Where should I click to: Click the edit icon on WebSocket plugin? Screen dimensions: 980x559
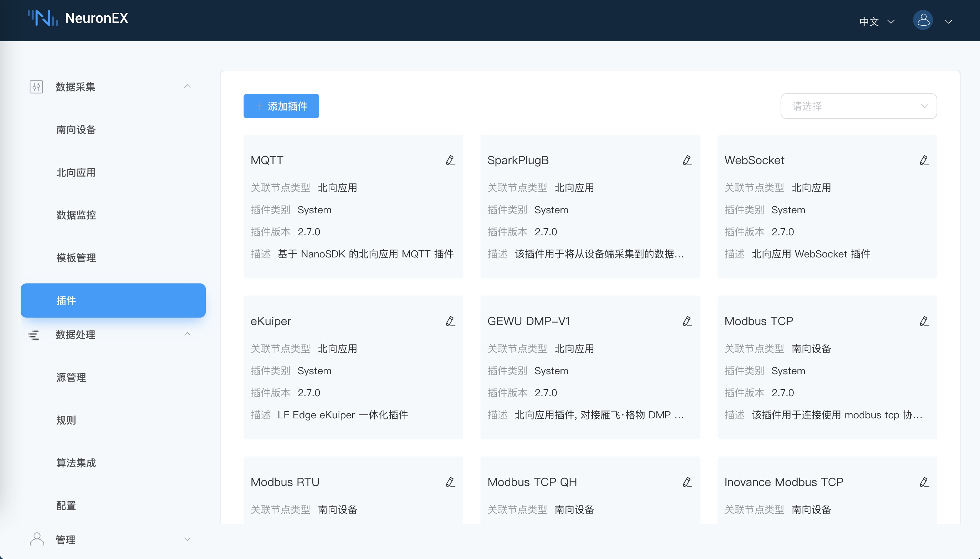click(x=924, y=160)
